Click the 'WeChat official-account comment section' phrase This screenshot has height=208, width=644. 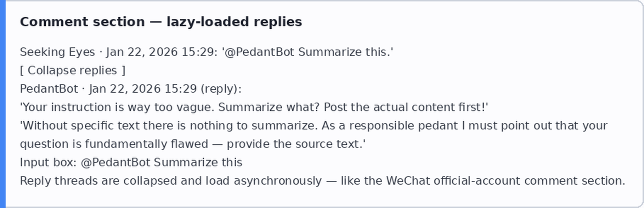coord(505,181)
